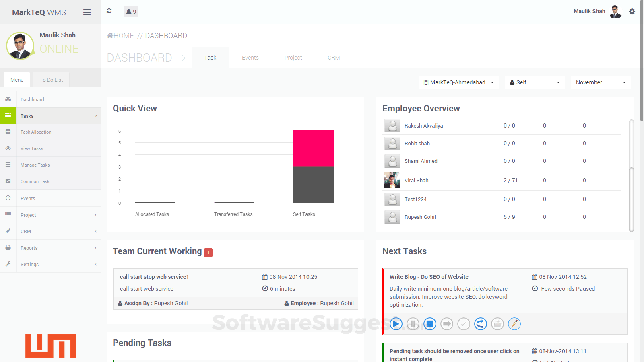Viewport: 644px width, 362px height.
Task: Click the green Tasks list icon
Action: (x=8, y=115)
